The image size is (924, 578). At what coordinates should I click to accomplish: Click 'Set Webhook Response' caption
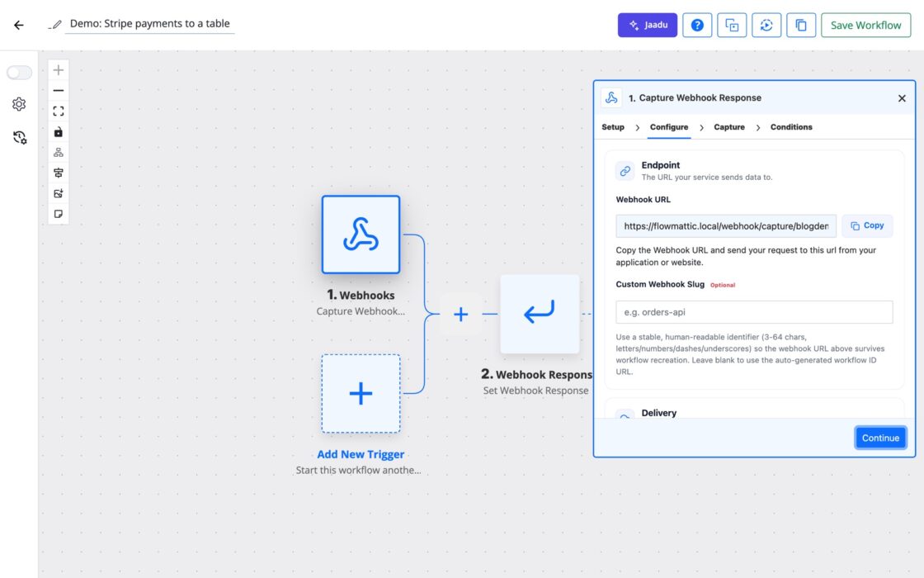coord(535,391)
